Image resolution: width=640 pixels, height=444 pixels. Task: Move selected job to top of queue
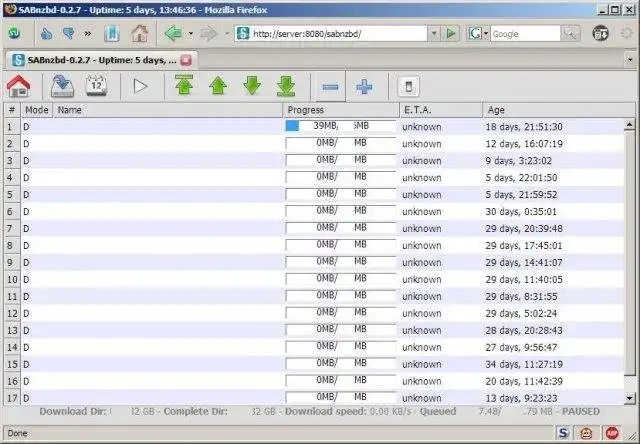(x=184, y=86)
